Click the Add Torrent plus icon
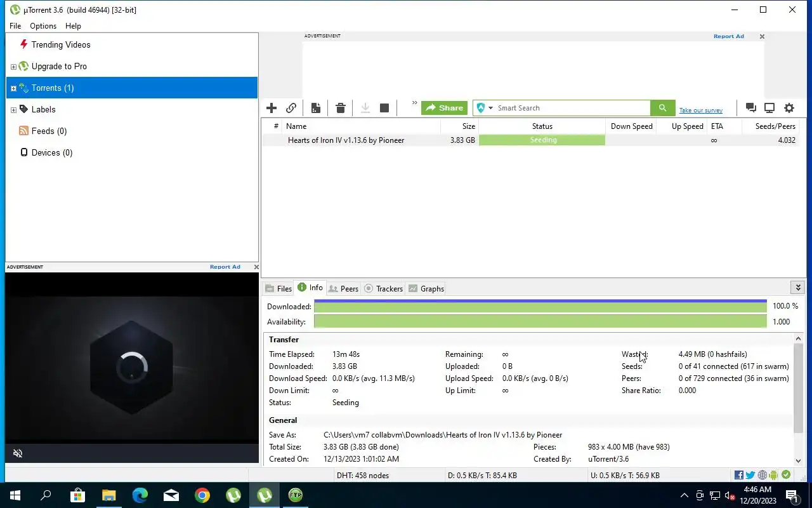Viewport: 812px width, 508px height. tap(272, 108)
